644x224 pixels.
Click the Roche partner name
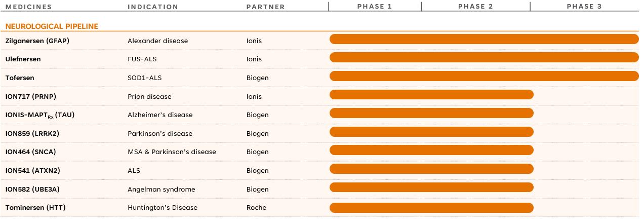256,208
